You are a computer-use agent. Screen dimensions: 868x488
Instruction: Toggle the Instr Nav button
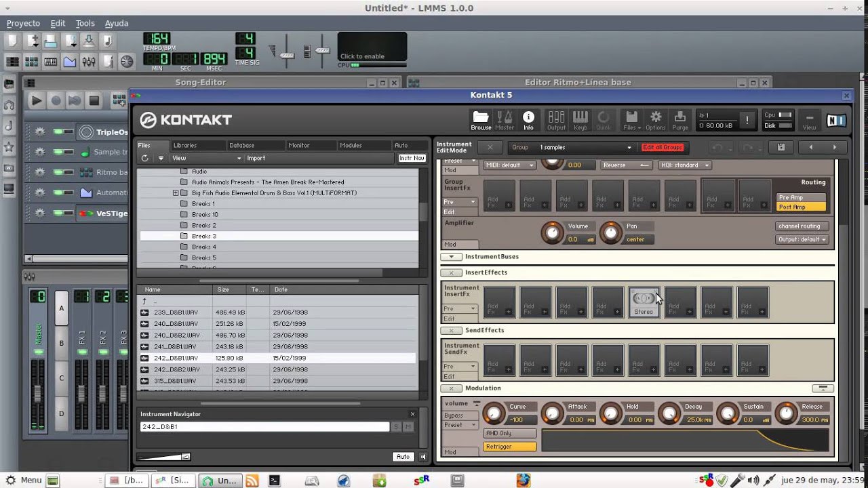click(412, 158)
